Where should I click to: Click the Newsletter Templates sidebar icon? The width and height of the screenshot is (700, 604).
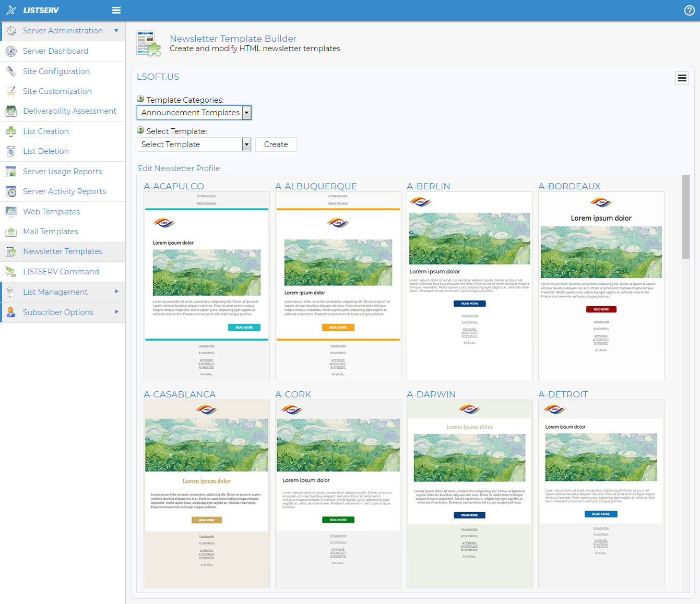pyautogui.click(x=11, y=251)
